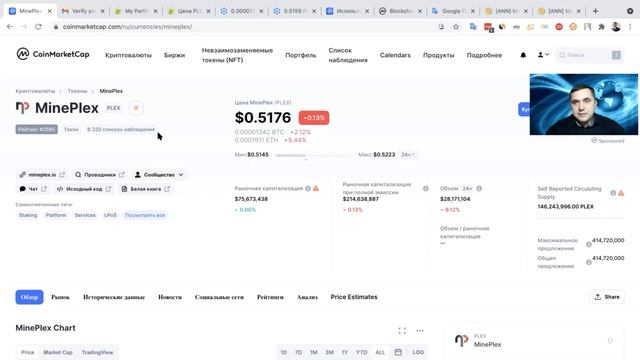
Task: Open the Исходный код source code link
Action: (84, 189)
